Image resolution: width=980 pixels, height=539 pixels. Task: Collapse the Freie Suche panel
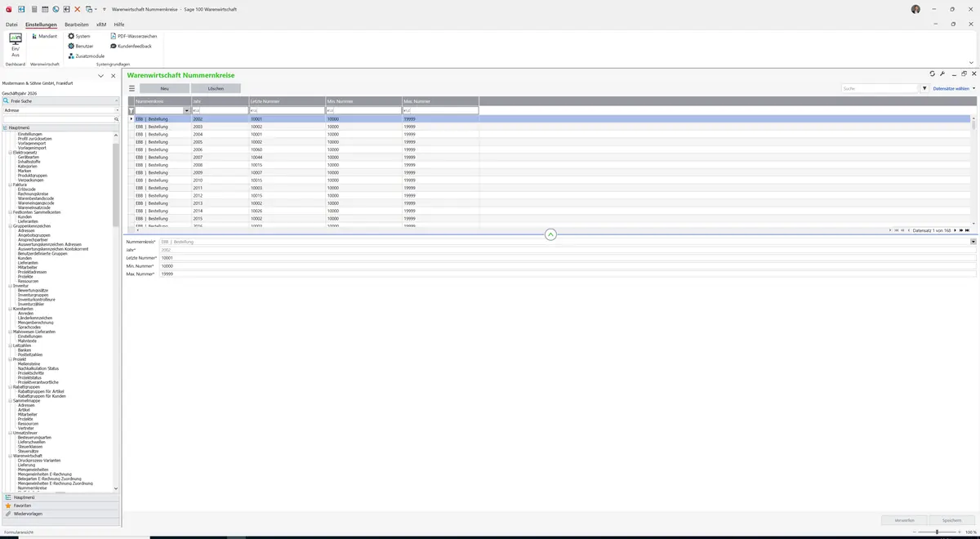[x=117, y=100]
